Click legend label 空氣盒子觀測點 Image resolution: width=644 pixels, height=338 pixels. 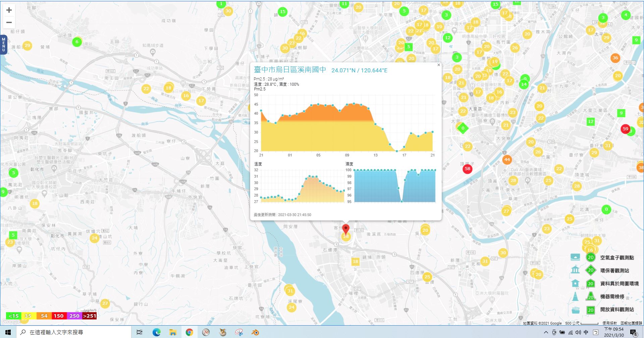[x=617, y=257]
